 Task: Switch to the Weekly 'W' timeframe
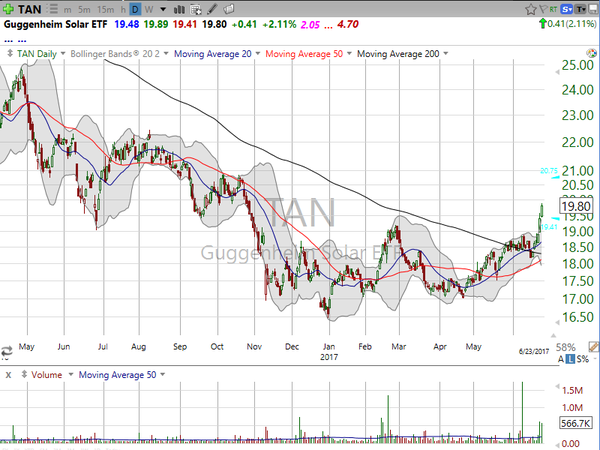pyautogui.click(x=149, y=9)
